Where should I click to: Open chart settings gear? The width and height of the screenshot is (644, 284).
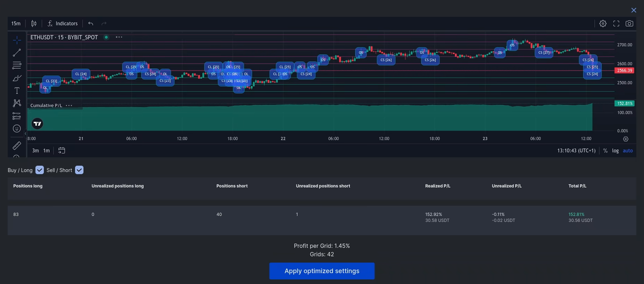[603, 24]
